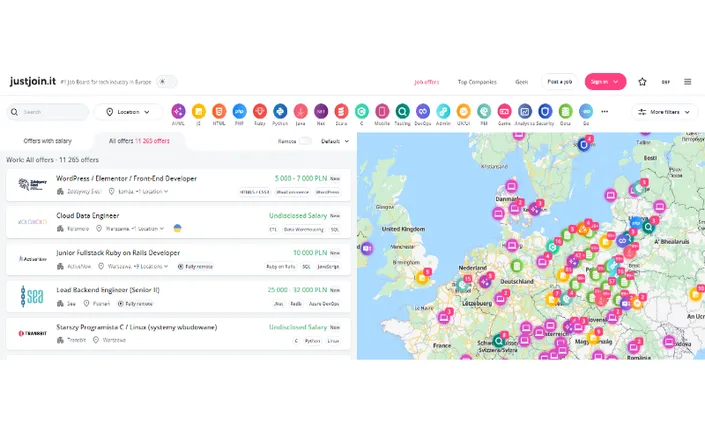Select the Testing category icon
705x427 pixels.
click(x=402, y=111)
